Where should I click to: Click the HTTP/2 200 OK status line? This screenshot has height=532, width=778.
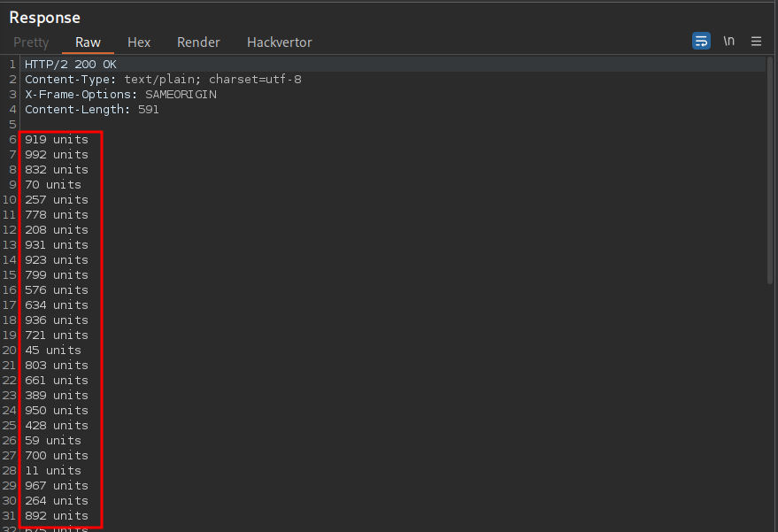click(x=71, y=65)
